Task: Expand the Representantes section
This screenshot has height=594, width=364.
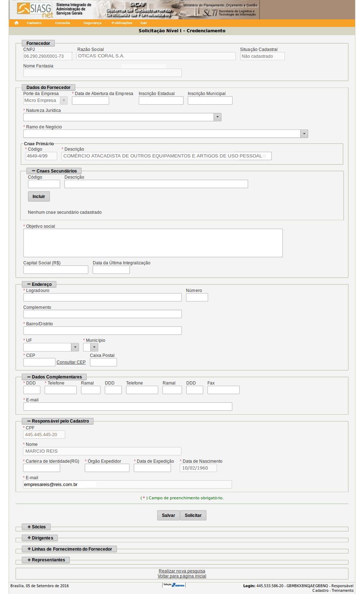Action: click(x=46, y=560)
